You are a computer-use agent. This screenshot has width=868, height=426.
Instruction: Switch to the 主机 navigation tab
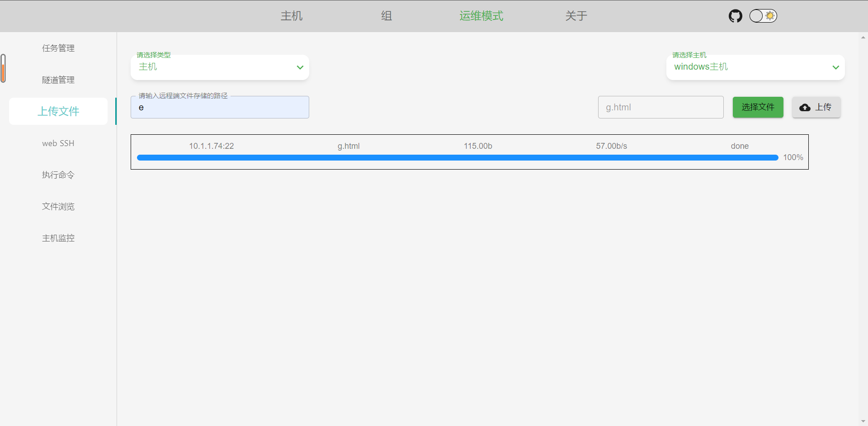pos(291,16)
